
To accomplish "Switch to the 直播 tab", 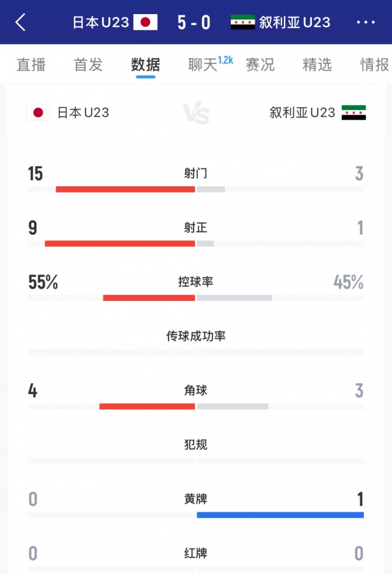I will [31, 65].
